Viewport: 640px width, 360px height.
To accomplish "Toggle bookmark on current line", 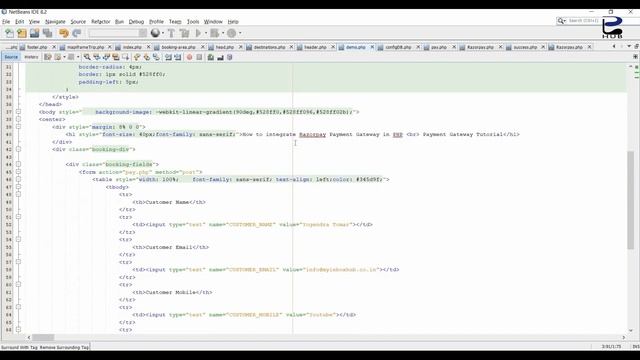I will 156,58.
